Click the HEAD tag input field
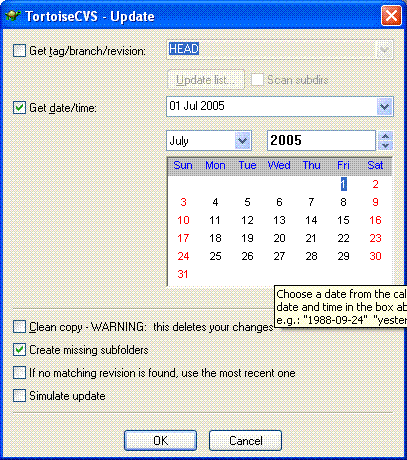Image resolution: width=407 pixels, height=460 pixels. (x=272, y=50)
